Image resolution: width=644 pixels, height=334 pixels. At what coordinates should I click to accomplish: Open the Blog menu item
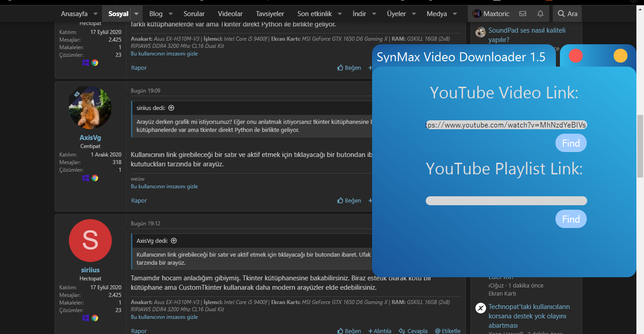click(156, 14)
